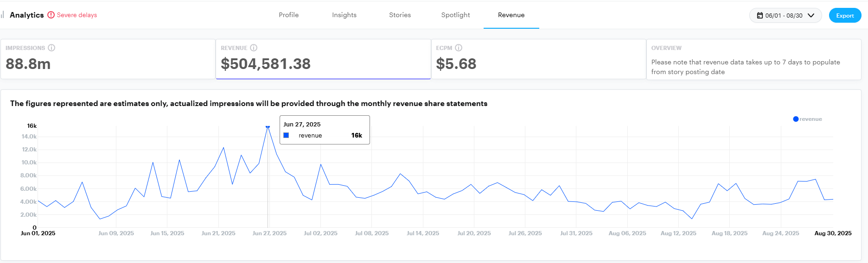Select the Revenue tab
Image resolution: width=868 pixels, height=263 pixels.
coord(511,15)
